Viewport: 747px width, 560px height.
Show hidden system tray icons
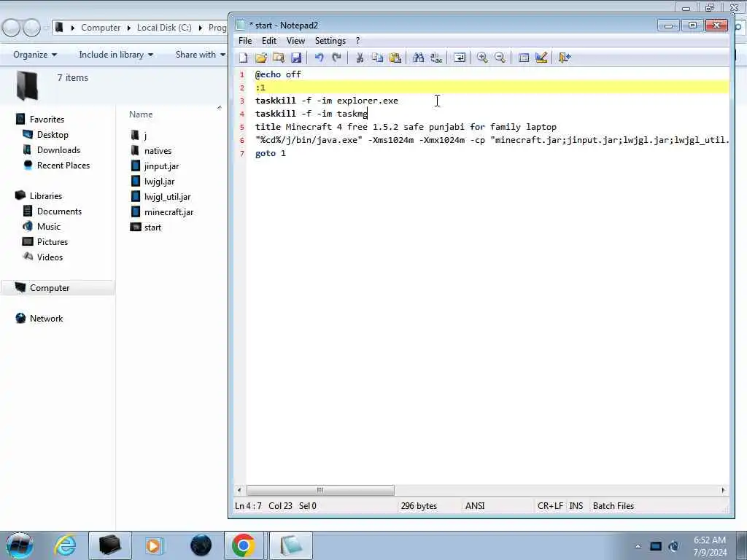pos(638,546)
